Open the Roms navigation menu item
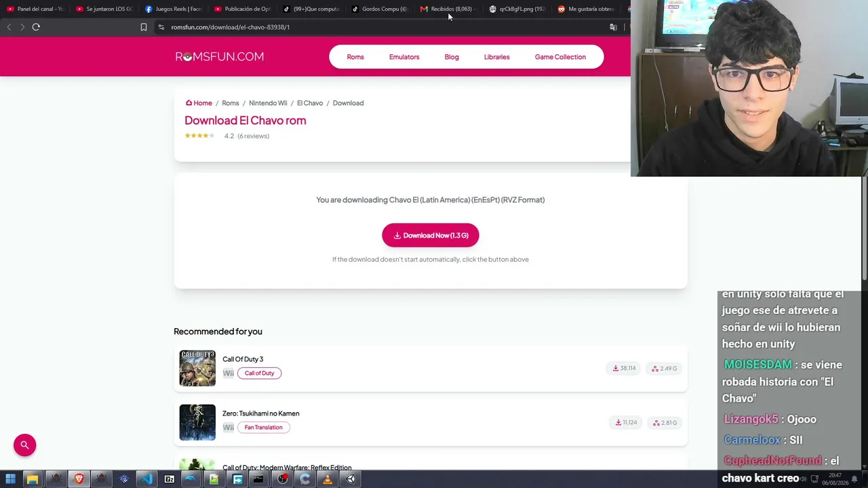The height and width of the screenshot is (488, 868). click(x=355, y=57)
